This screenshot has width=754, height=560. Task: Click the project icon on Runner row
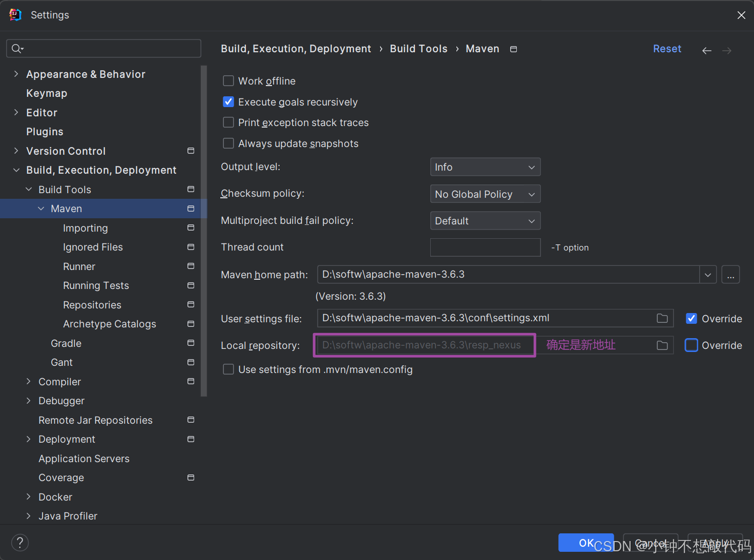click(191, 266)
